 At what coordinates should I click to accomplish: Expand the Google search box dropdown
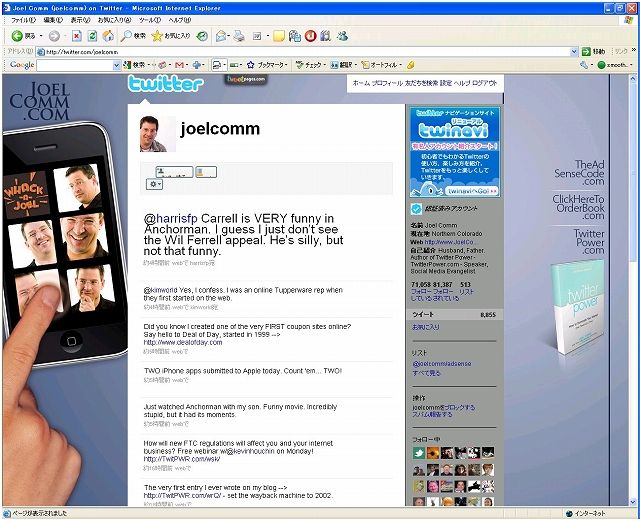[x=116, y=65]
